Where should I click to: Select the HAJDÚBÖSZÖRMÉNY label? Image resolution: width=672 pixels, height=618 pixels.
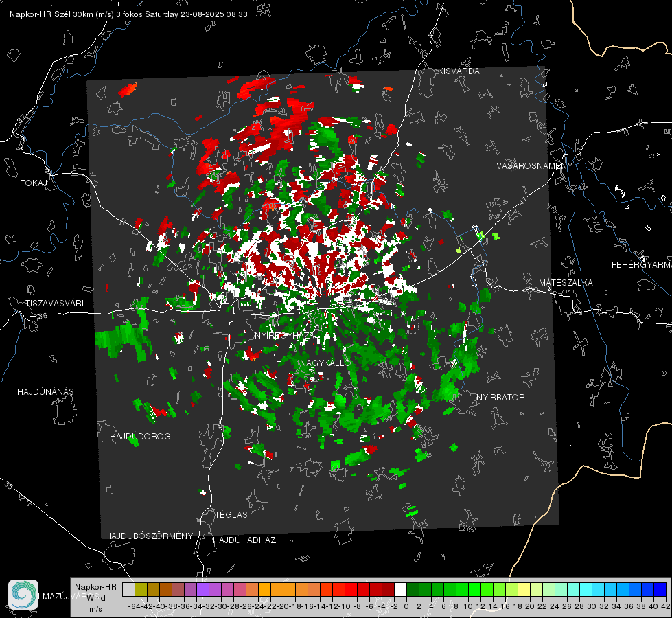click(x=149, y=536)
